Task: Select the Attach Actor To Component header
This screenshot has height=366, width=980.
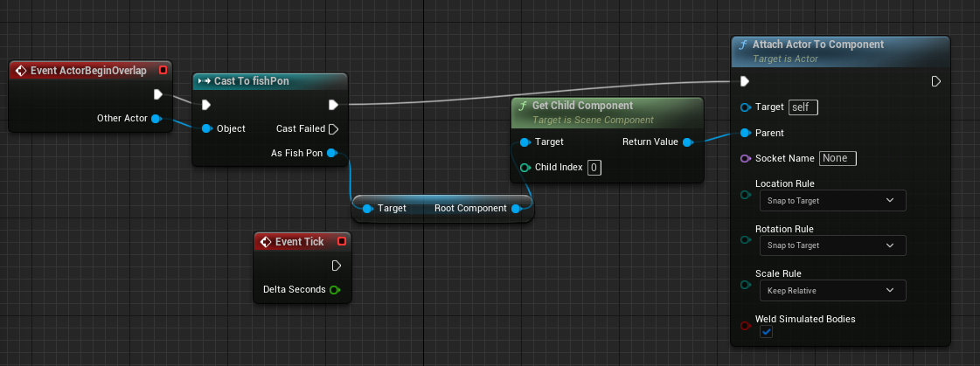Action: [x=841, y=51]
